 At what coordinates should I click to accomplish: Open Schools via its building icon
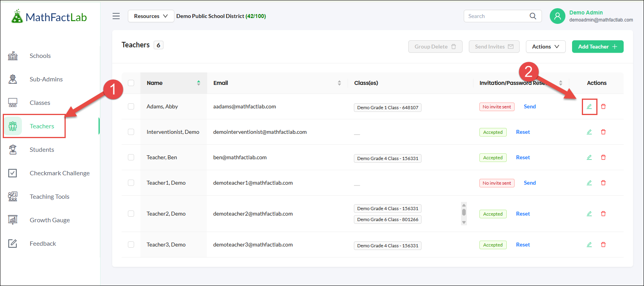[13, 56]
